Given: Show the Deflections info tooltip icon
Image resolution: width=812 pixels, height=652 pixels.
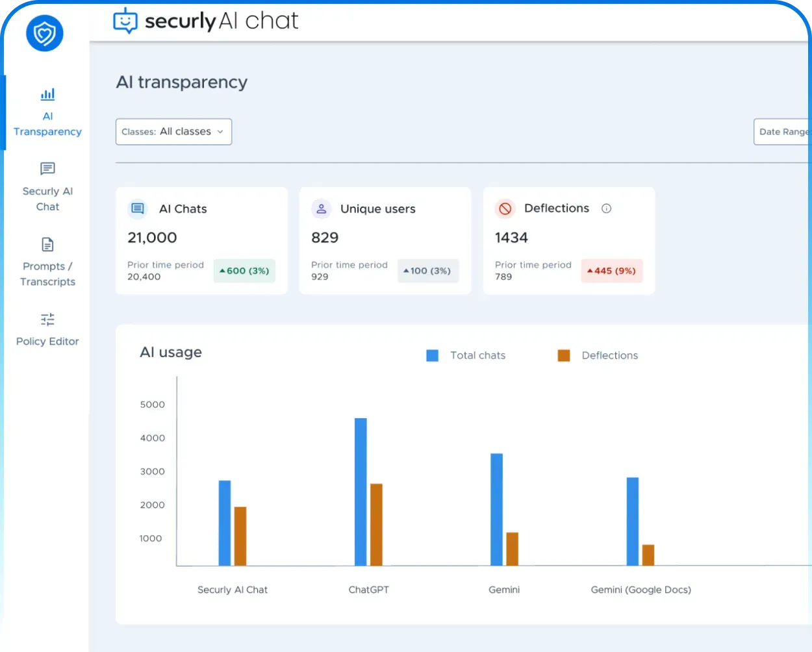Looking at the screenshot, I should point(606,208).
